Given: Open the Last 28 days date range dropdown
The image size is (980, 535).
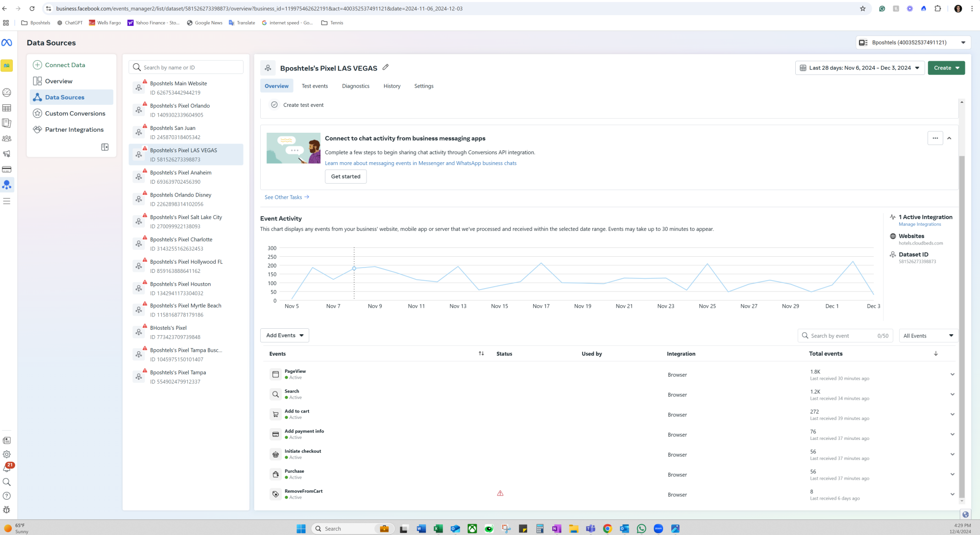Looking at the screenshot, I should click(x=859, y=68).
